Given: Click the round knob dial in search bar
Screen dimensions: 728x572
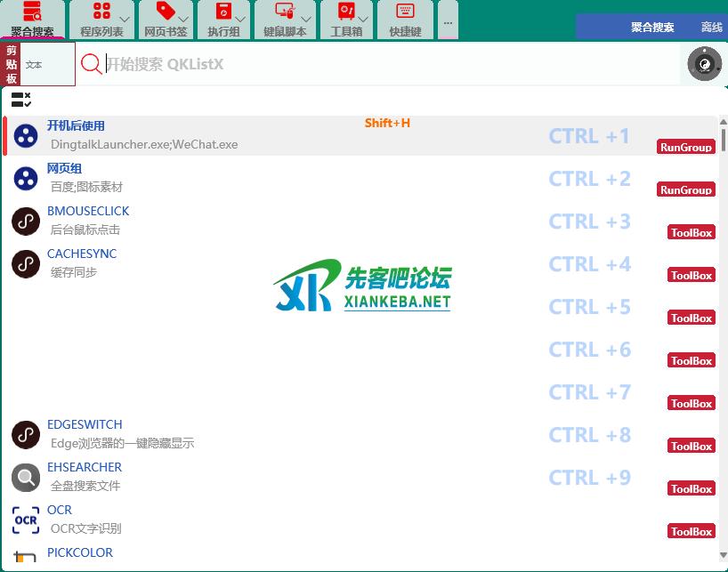Looking at the screenshot, I should tap(704, 64).
